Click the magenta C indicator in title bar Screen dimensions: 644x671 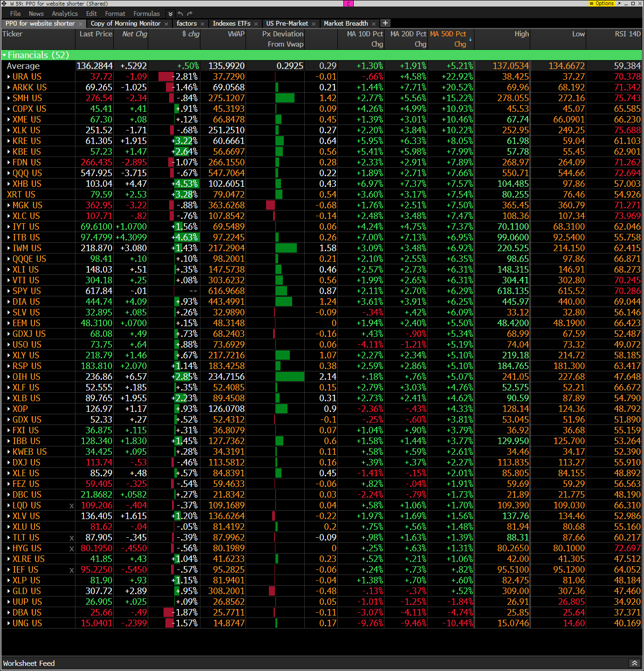[349, 3]
